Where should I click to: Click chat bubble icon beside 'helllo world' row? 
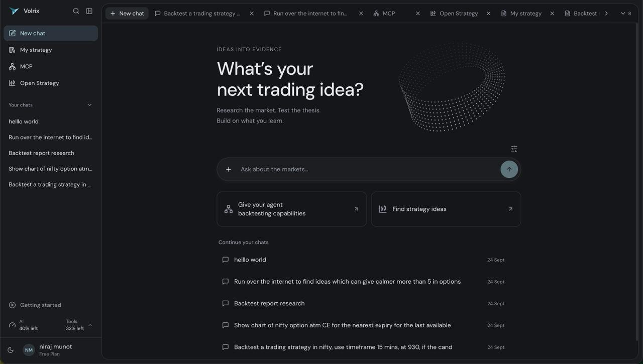pyautogui.click(x=226, y=260)
